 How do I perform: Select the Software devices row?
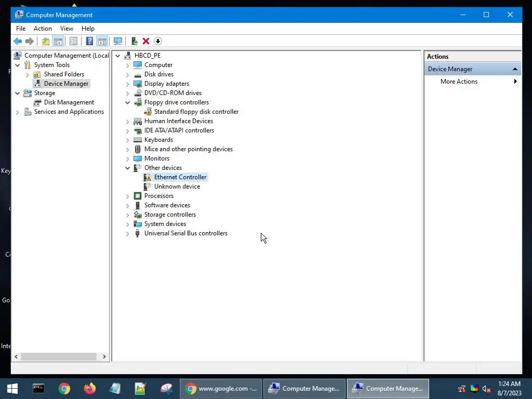(x=167, y=205)
